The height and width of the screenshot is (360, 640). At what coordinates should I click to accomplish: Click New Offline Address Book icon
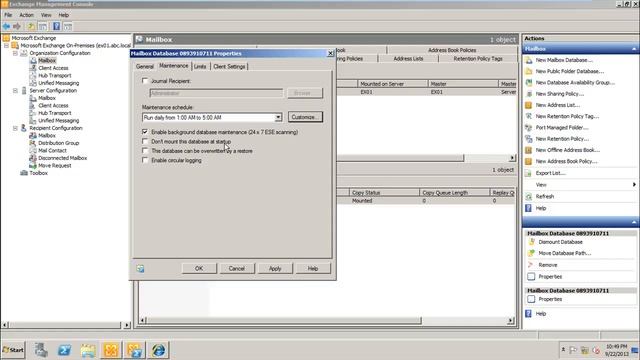tap(529, 150)
